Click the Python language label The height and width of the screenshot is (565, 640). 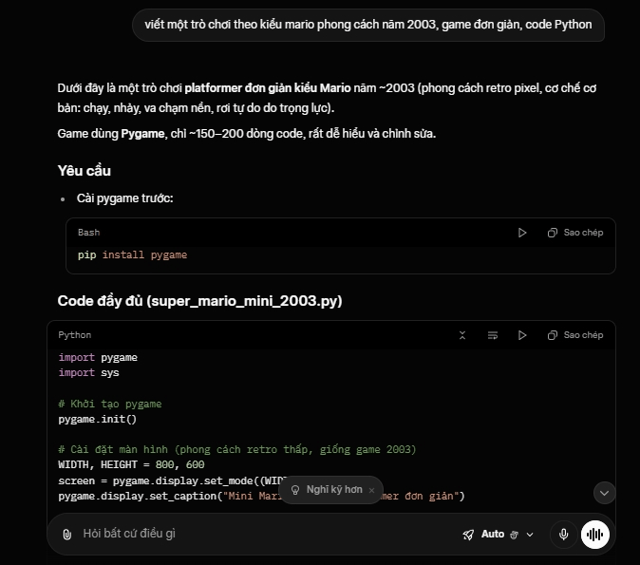point(75,335)
